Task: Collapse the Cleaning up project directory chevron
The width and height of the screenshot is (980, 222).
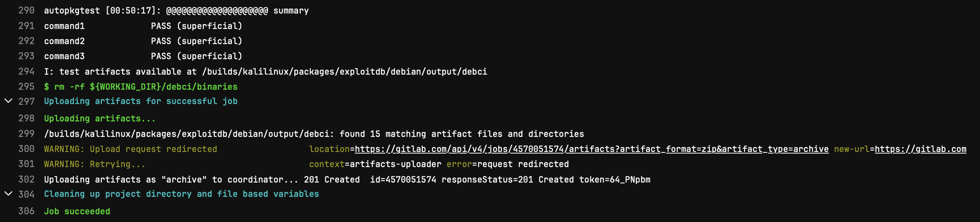Action: 8,193
